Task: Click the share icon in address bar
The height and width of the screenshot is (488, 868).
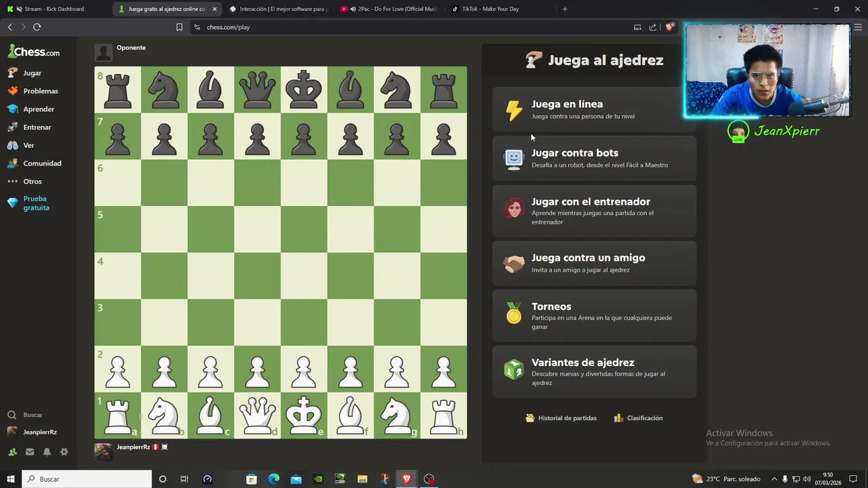Action: click(652, 27)
